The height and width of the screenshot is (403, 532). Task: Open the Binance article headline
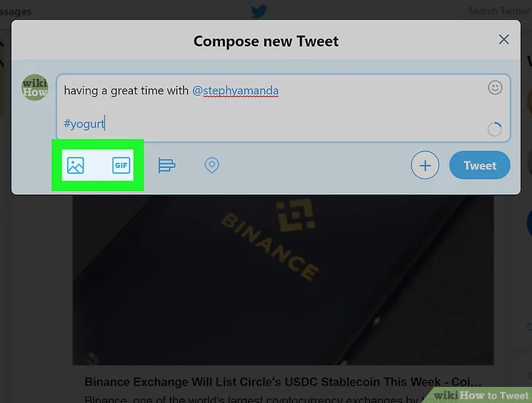coord(283,382)
